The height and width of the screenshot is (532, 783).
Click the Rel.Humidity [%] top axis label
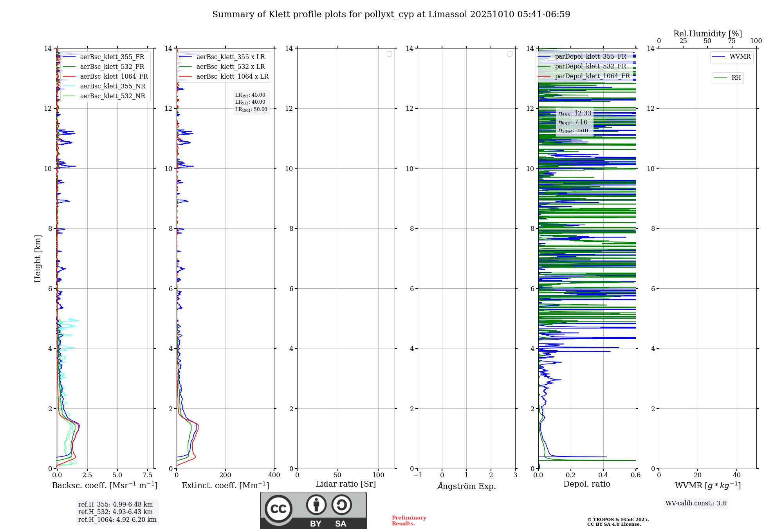click(x=707, y=34)
